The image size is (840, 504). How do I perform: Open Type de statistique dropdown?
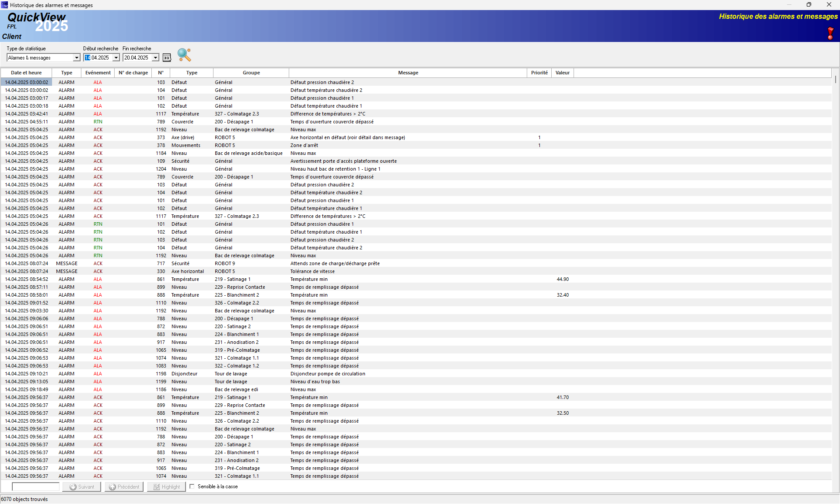(77, 58)
